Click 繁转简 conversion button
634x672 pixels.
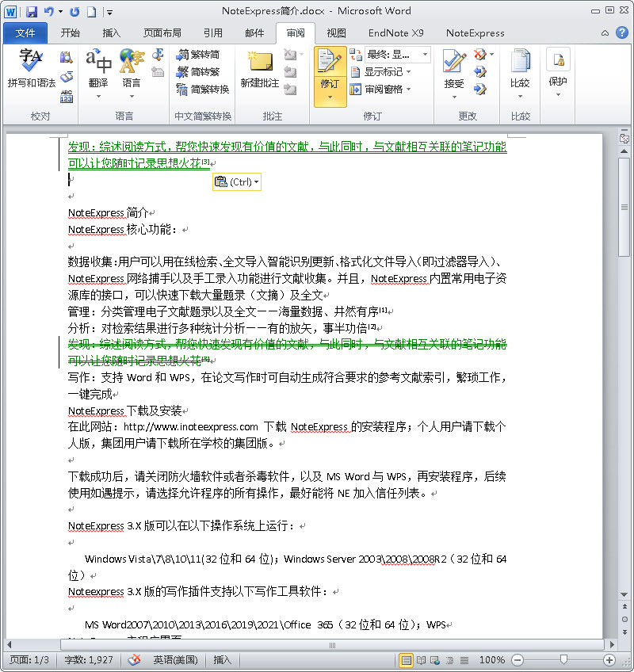point(197,55)
